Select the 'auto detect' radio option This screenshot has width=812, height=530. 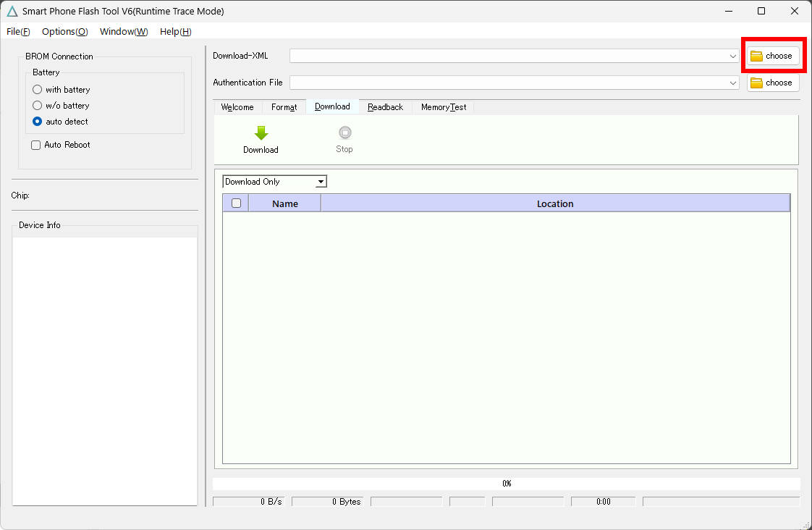(x=38, y=121)
